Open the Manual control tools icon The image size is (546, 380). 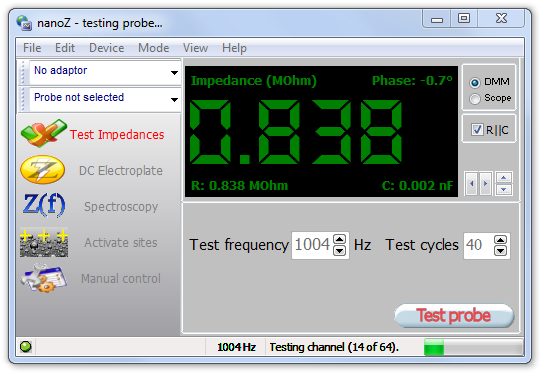click(44, 278)
